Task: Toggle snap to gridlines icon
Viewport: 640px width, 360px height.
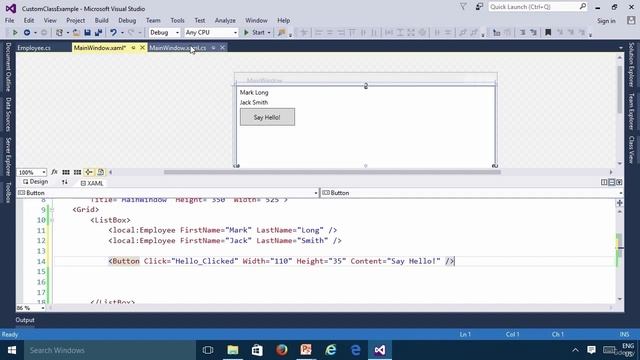Action: 77,172
